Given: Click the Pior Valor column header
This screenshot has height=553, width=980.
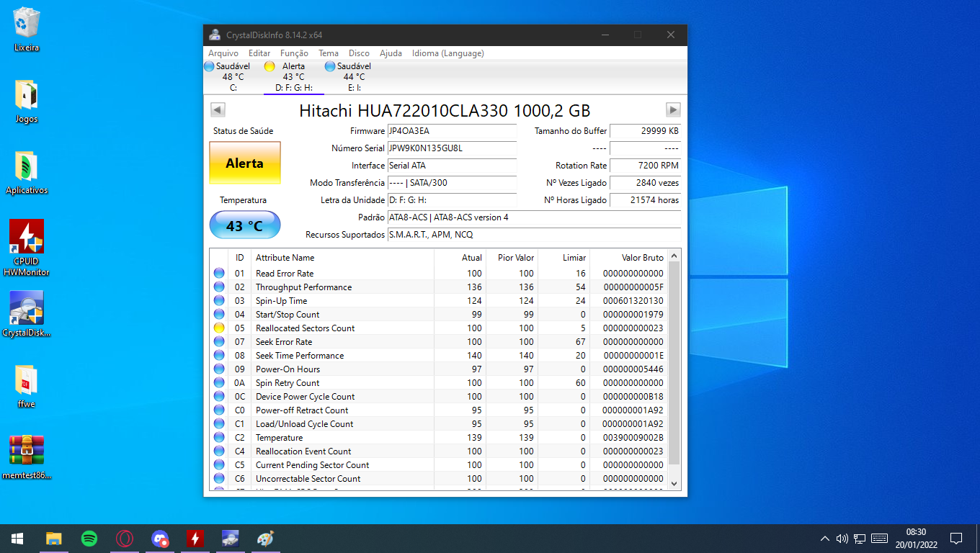Looking at the screenshot, I should (512, 258).
